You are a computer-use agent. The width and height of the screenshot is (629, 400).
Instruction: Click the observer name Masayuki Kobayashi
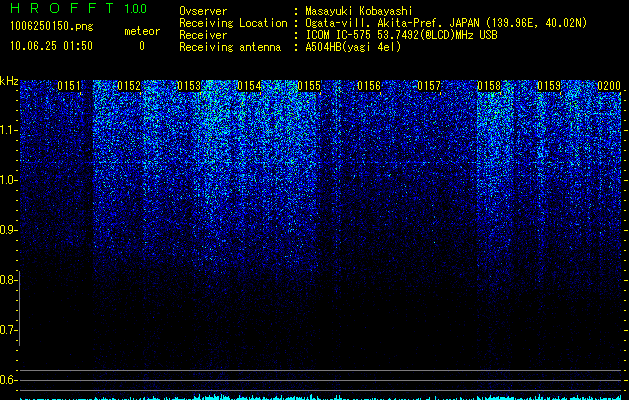(359, 11)
